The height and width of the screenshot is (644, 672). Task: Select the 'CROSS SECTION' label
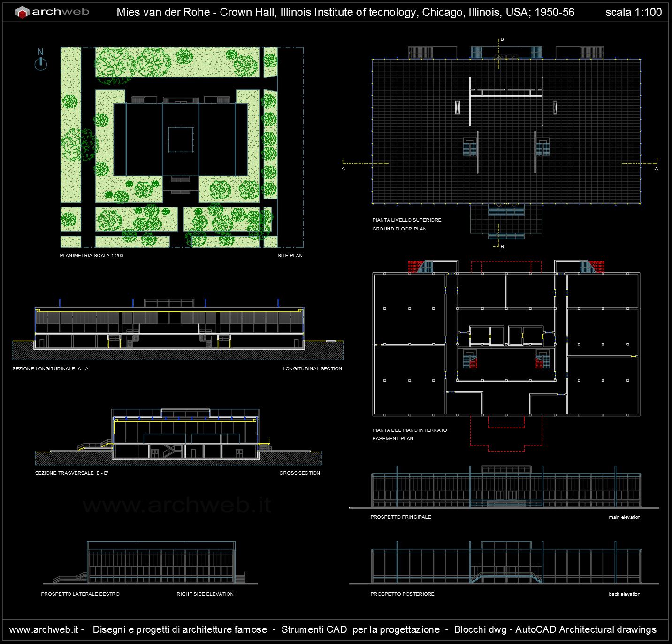click(x=300, y=473)
